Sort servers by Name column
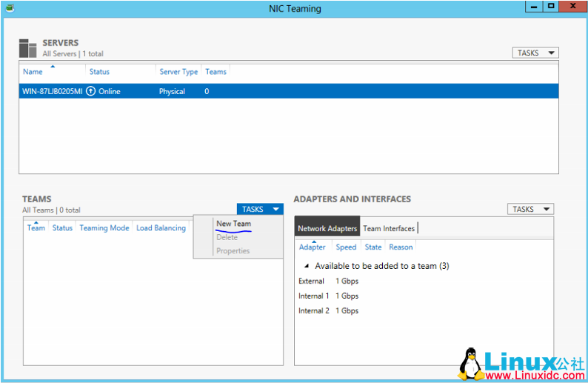The image size is (588, 383). [33, 72]
